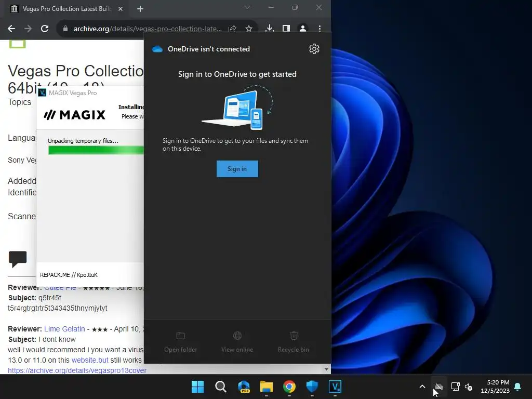Click the page scrollbar down arrow
This screenshot has width=532, height=399.
click(x=326, y=369)
